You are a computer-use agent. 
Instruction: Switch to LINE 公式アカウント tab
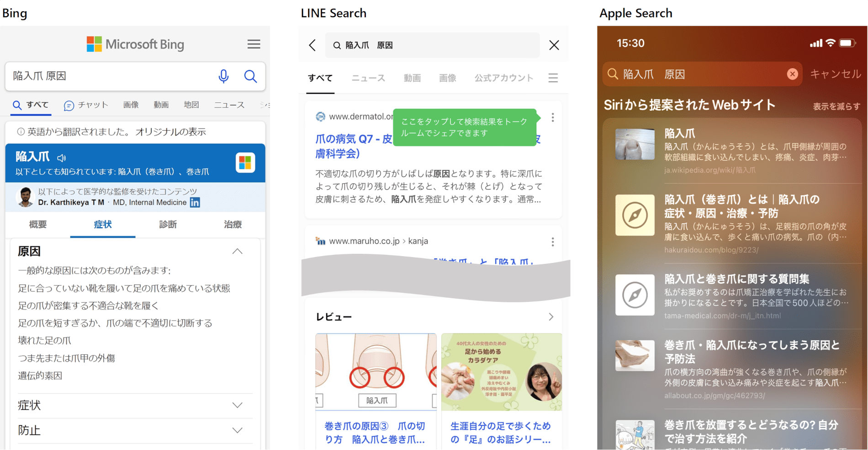pyautogui.click(x=504, y=78)
